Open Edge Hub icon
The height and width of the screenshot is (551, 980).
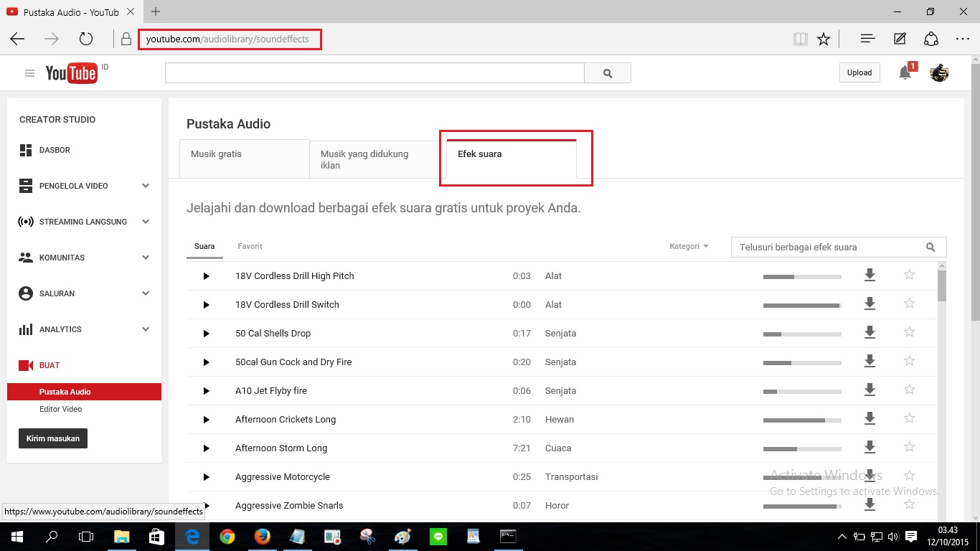[x=867, y=39]
